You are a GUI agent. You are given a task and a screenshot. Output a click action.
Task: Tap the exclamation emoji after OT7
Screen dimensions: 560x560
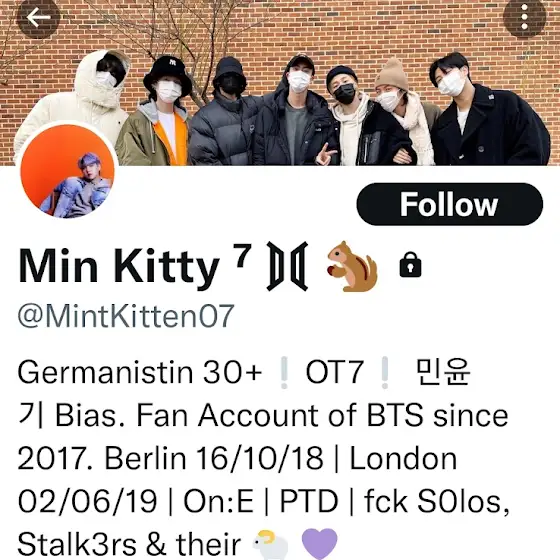[x=385, y=373]
